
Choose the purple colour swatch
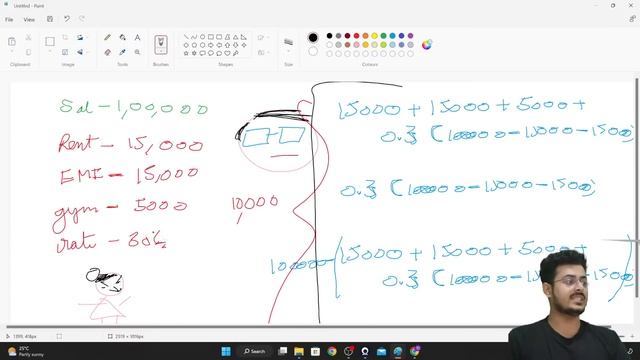[x=410, y=36]
